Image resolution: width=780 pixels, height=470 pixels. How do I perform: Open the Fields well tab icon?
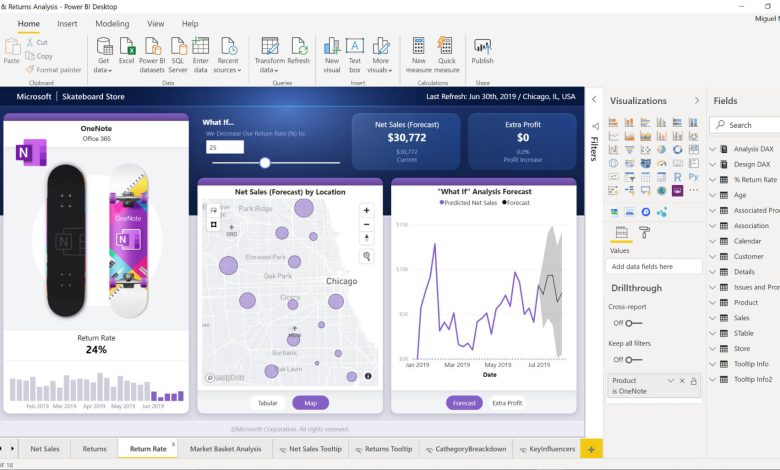click(x=621, y=232)
